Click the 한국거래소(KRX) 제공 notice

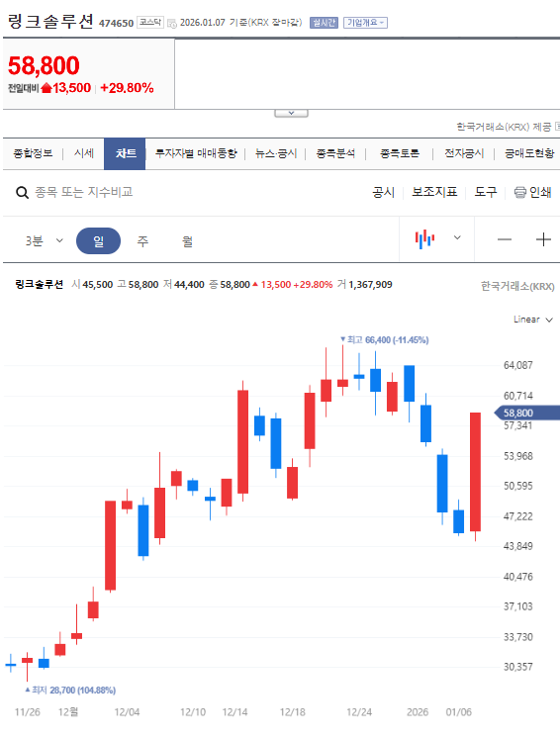pos(504,127)
